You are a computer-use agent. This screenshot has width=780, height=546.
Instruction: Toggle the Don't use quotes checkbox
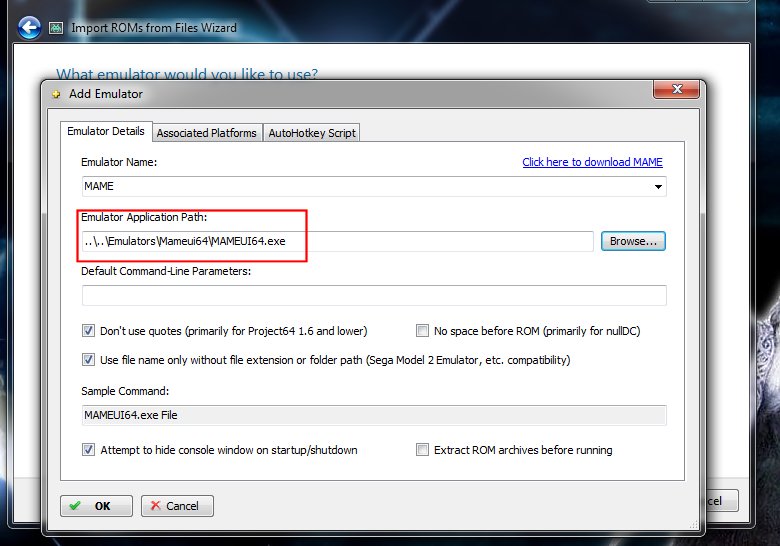tap(88, 331)
